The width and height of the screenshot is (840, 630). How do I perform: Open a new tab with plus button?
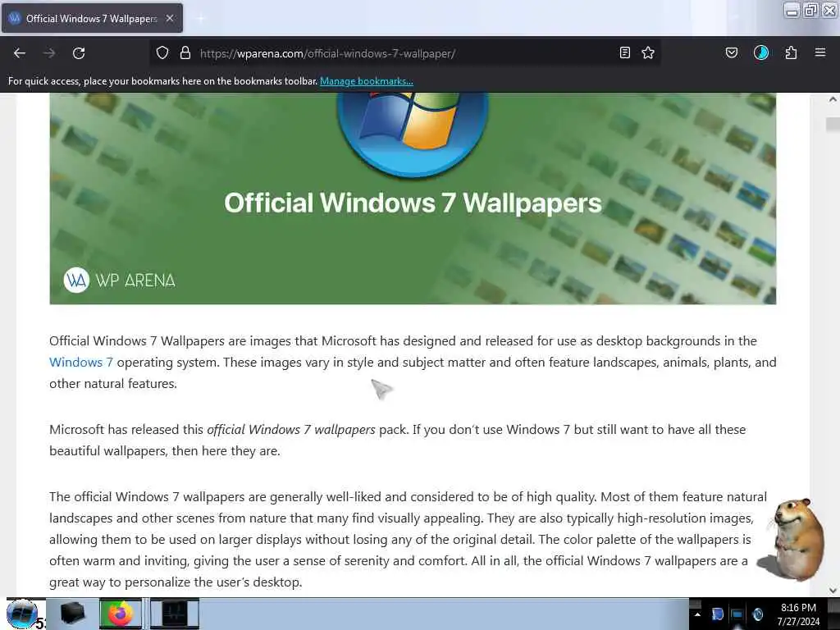(x=200, y=18)
